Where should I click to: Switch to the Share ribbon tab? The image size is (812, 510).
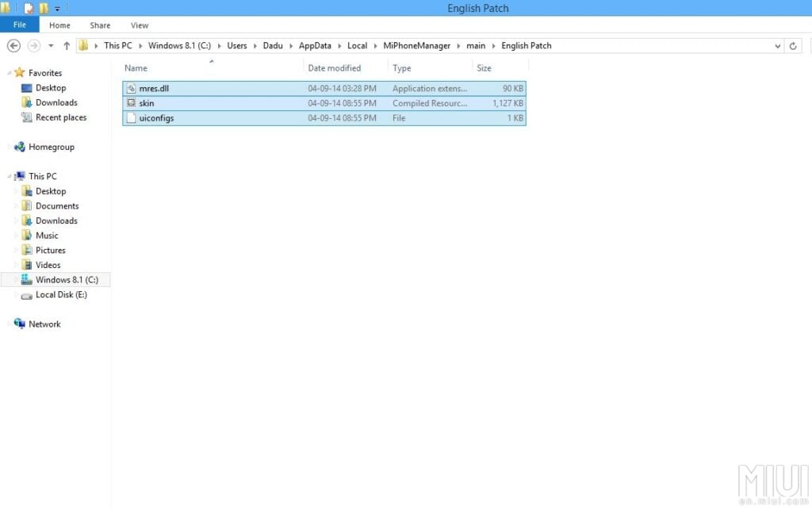click(100, 25)
